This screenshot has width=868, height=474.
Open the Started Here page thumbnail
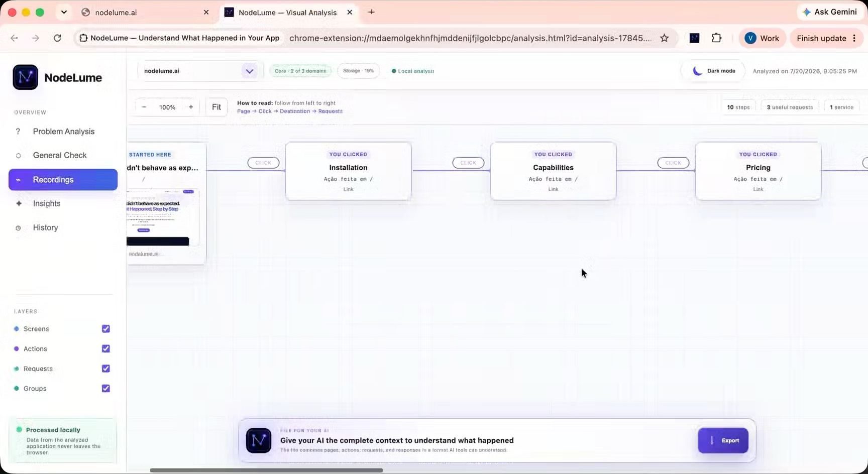(x=163, y=218)
